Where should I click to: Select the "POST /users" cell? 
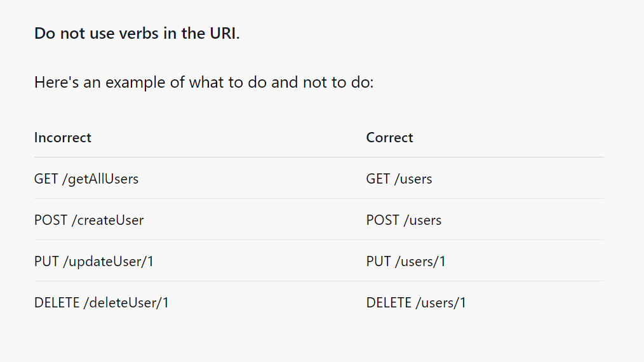[x=403, y=220]
